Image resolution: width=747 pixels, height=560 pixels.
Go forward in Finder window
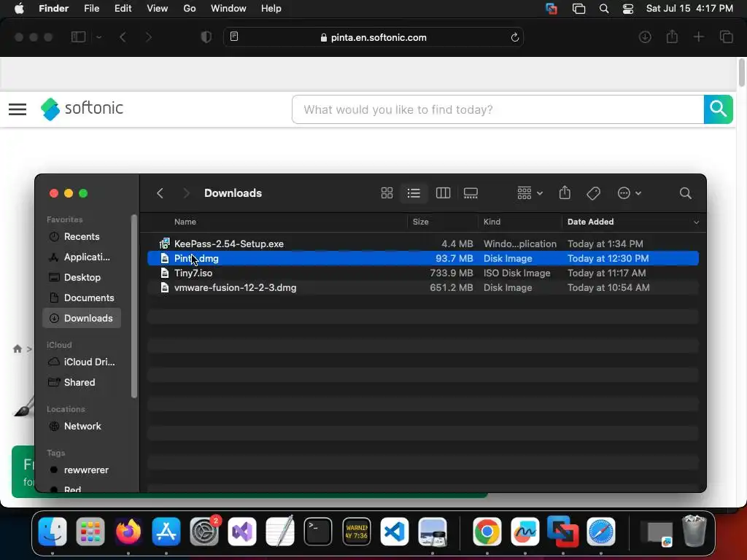[x=186, y=192]
